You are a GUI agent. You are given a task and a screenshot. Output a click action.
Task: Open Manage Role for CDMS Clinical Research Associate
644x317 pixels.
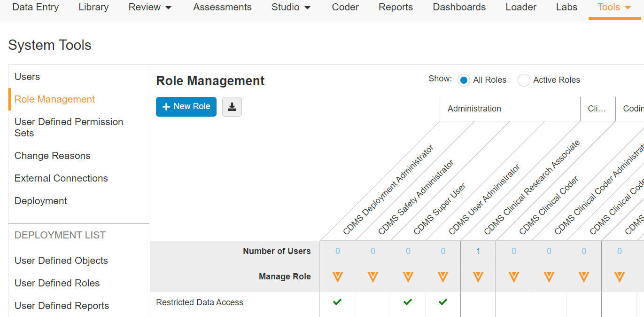(x=478, y=277)
